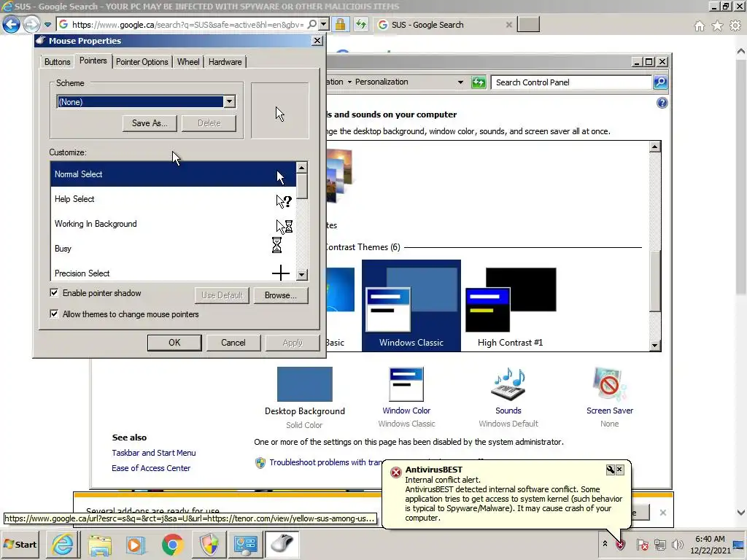
Task: Open AntivirusBEST balloon wrench options icon
Action: [x=611, y=470]
